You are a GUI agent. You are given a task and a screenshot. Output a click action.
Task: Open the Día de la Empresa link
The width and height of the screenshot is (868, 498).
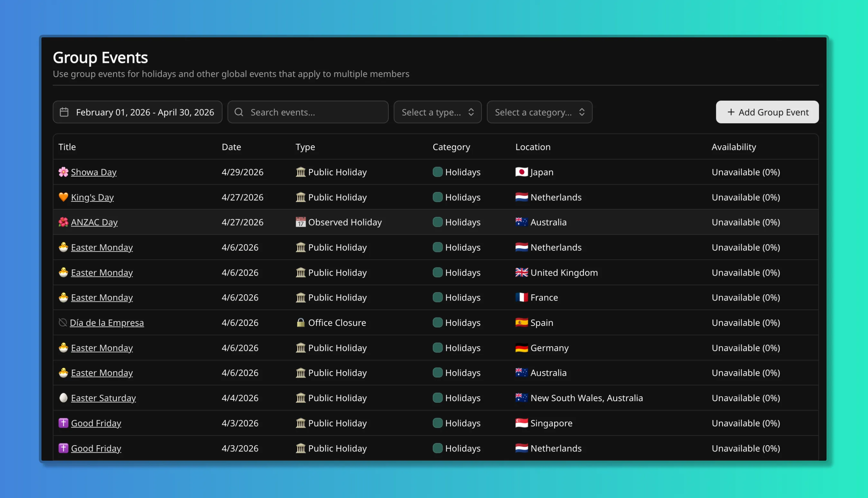(x=107, y=323)
